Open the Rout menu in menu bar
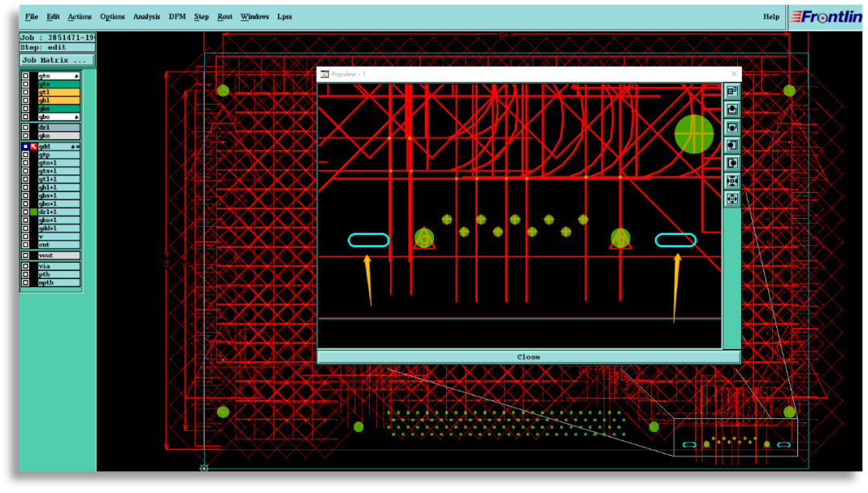Image resolution: width=868 pixels, height=493 pixels. [x=225, y=17]
